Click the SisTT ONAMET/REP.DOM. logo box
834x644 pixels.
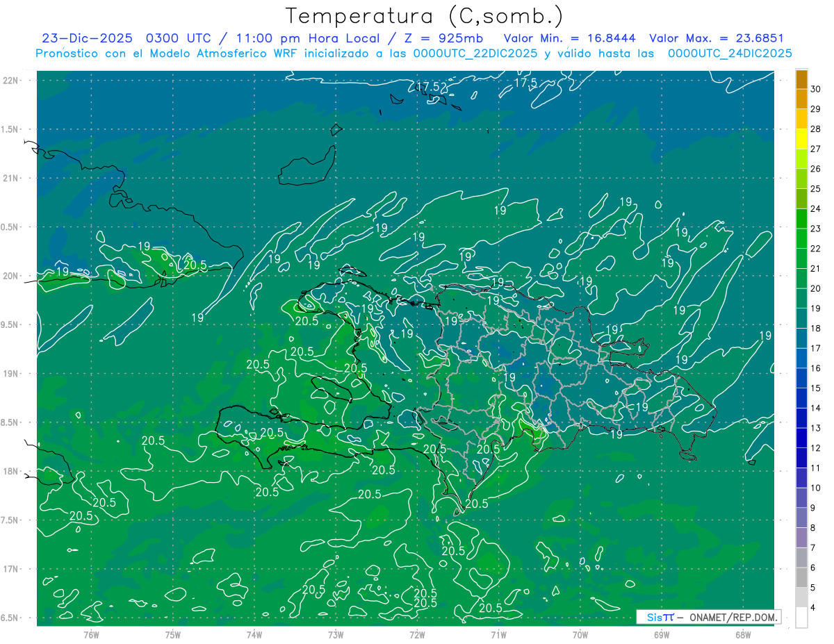[708, 617]
